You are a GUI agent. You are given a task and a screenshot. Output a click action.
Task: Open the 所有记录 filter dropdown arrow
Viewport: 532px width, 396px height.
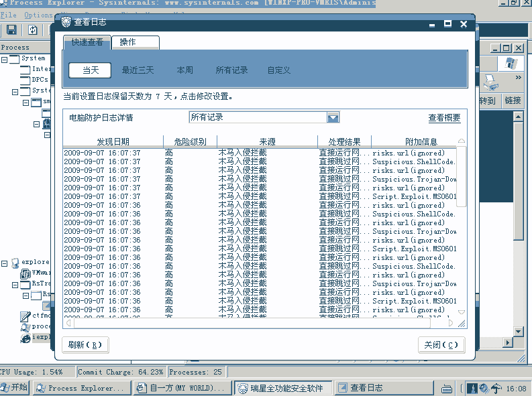pyautogui.click(x=333, y=117)
